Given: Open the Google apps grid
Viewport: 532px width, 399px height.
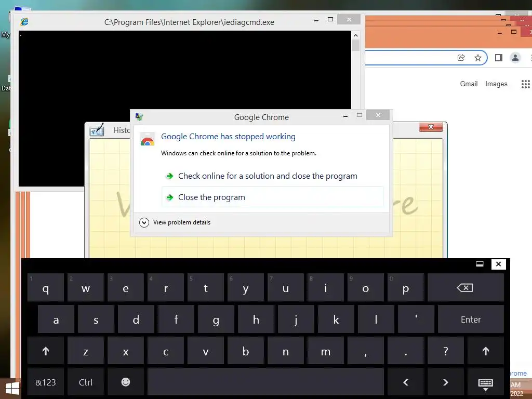Looking at the screenshot, I should click(x=525, y=84).
